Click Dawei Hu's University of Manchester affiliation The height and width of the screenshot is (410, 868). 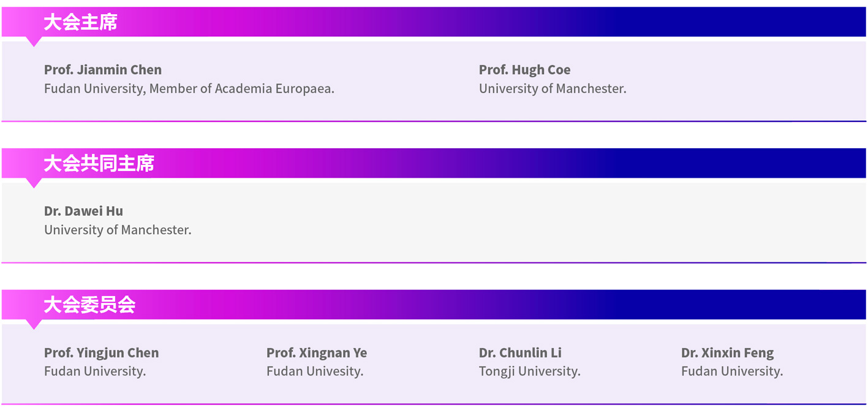click(118, 230)
